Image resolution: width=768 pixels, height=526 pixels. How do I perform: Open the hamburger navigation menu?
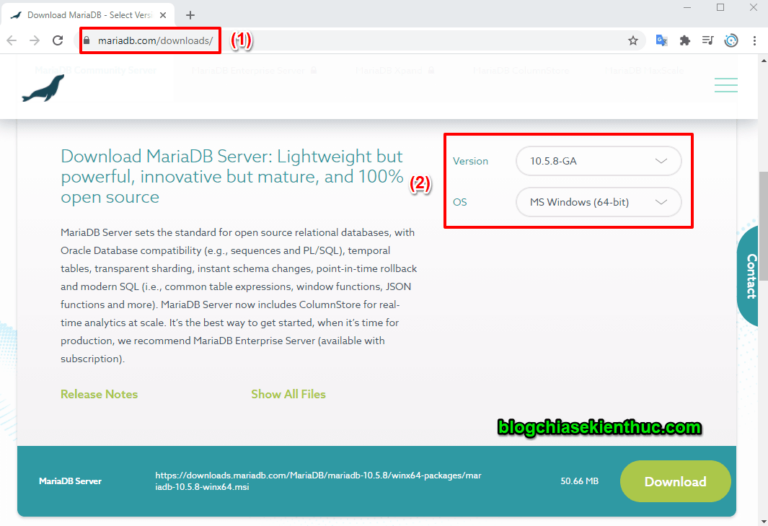pos(726,86)
